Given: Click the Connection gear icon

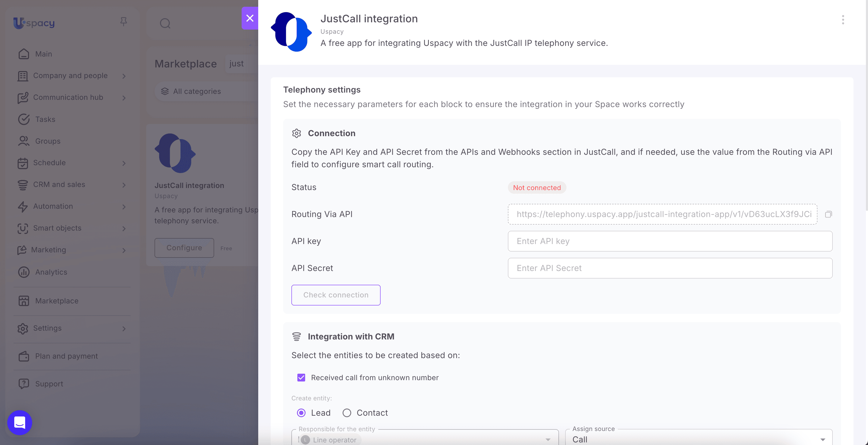Looking at the screenshot, I should click(297, 134).
